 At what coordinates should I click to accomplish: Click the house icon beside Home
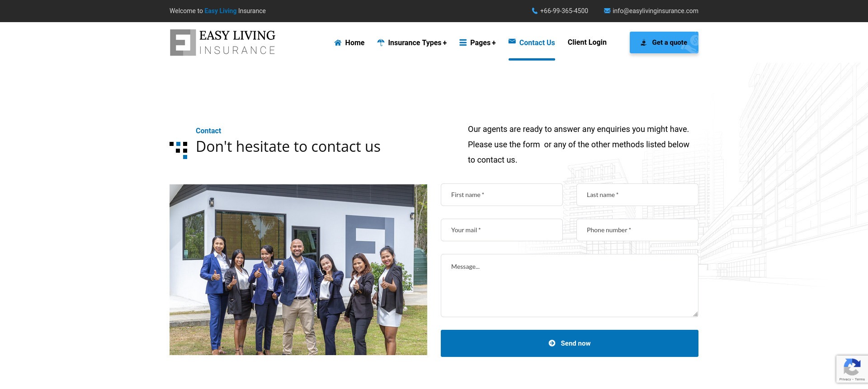338,43
